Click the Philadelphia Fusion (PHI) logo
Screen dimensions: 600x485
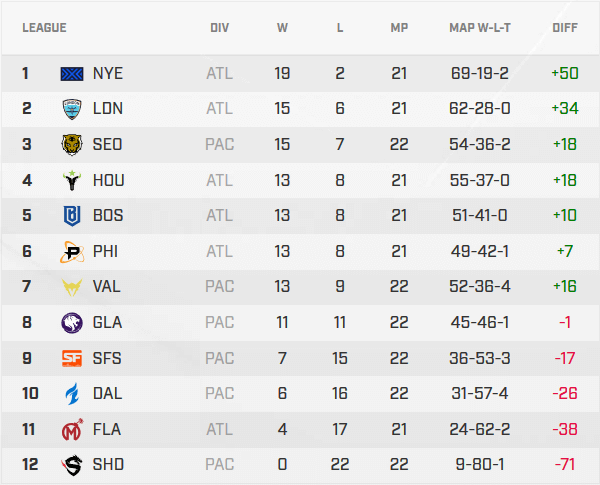click(73, 251)
